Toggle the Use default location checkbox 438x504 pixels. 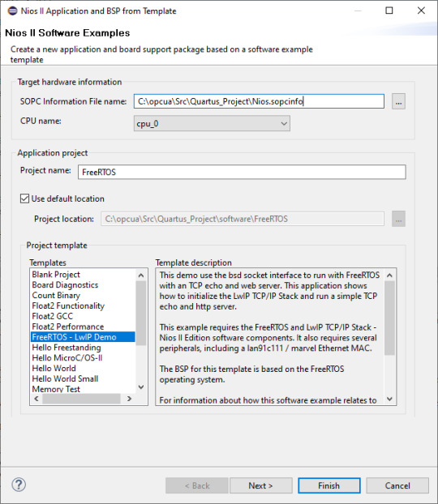(25, 199)
